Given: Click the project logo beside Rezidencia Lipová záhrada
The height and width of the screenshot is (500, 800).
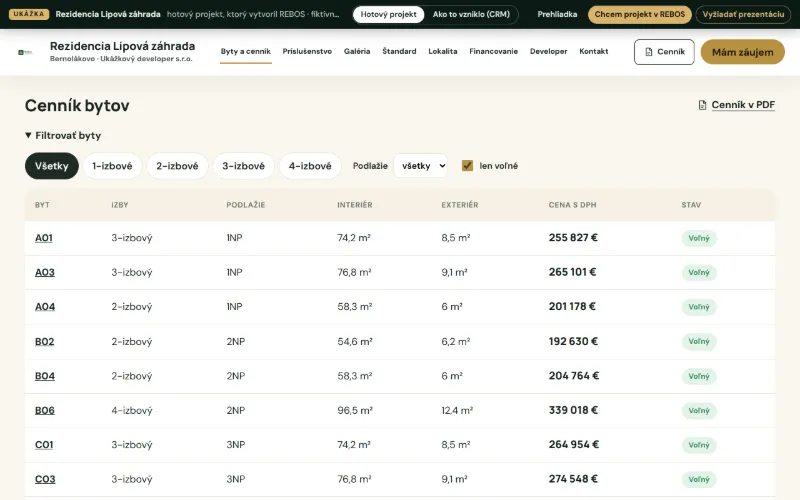Looking at the screenshot, I should (25, 52).
